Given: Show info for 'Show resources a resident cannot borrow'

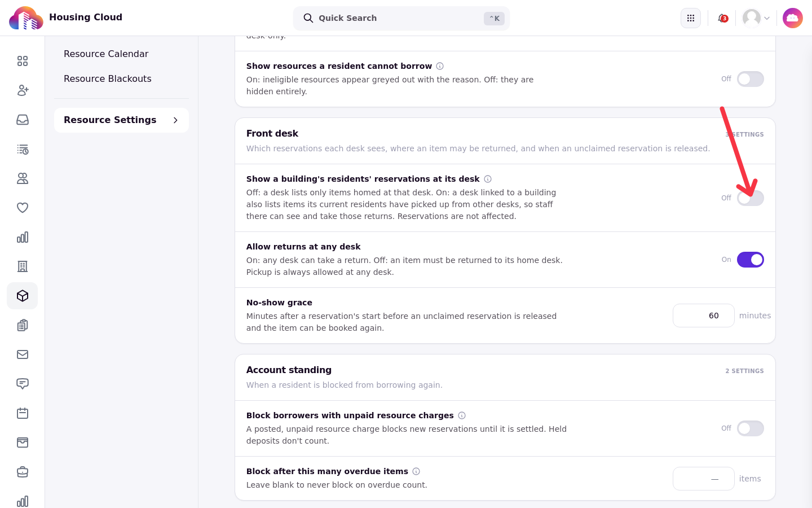Looking at the screenshot, I should tap(440, 66).
